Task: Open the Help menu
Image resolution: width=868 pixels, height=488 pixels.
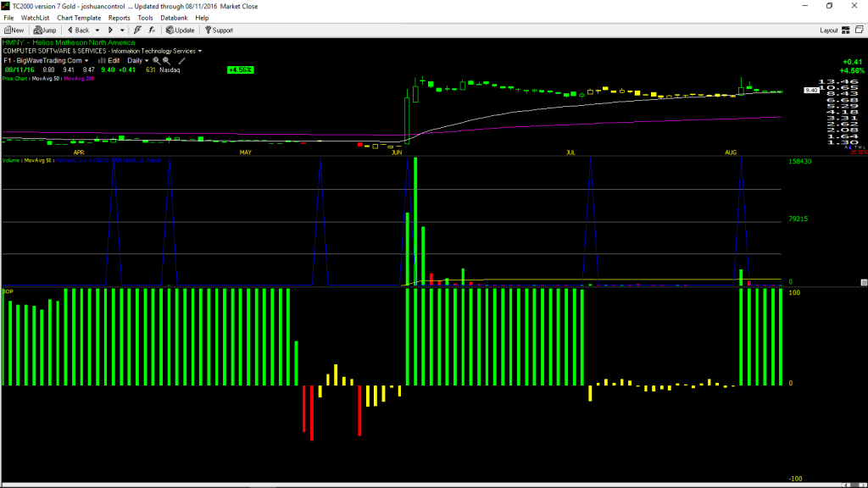Action: (x=202, y=18)
